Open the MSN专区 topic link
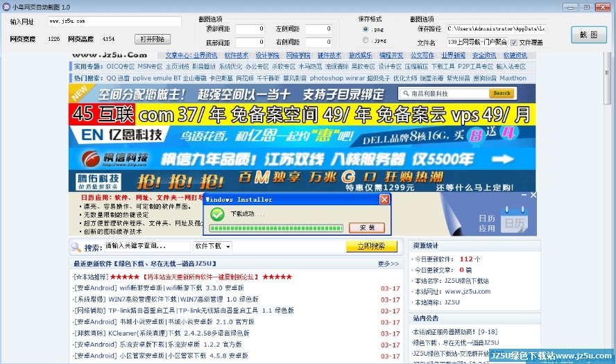This screenshot has height=364, width=616. click(x=150, y=67)
